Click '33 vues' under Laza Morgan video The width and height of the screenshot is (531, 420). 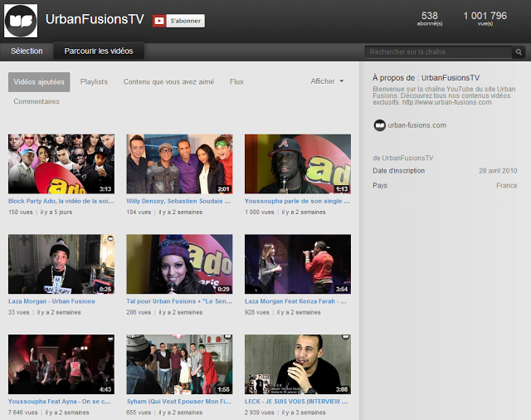(18, 312)
